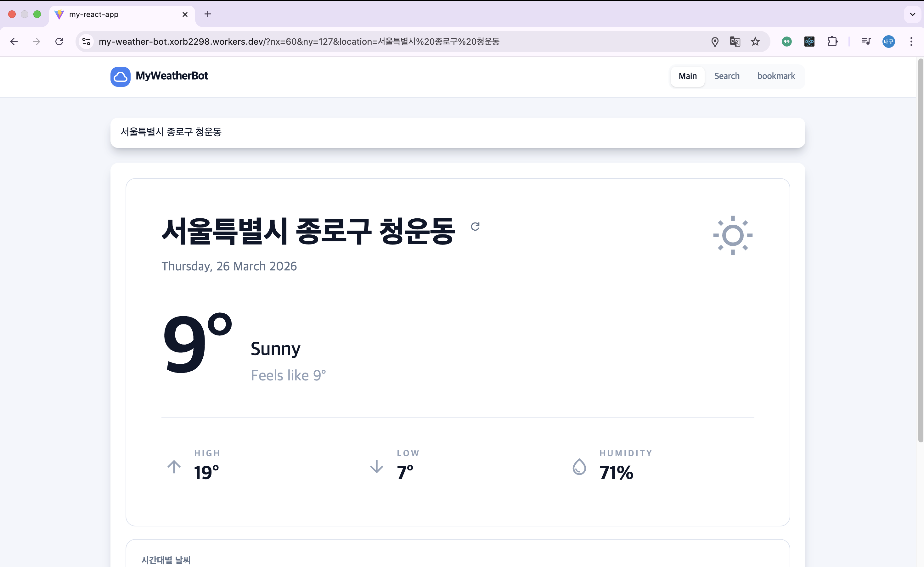This screenshot has height=567, width=924.
Task: Bookmark this page with star icon
Action: [755, 42]
